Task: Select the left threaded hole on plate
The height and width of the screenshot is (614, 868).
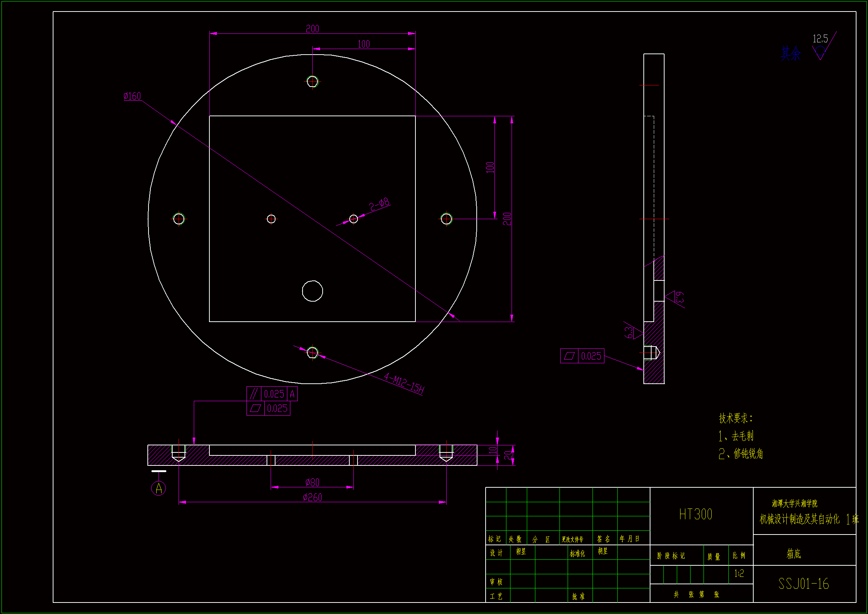Action: tap(179, 219)
